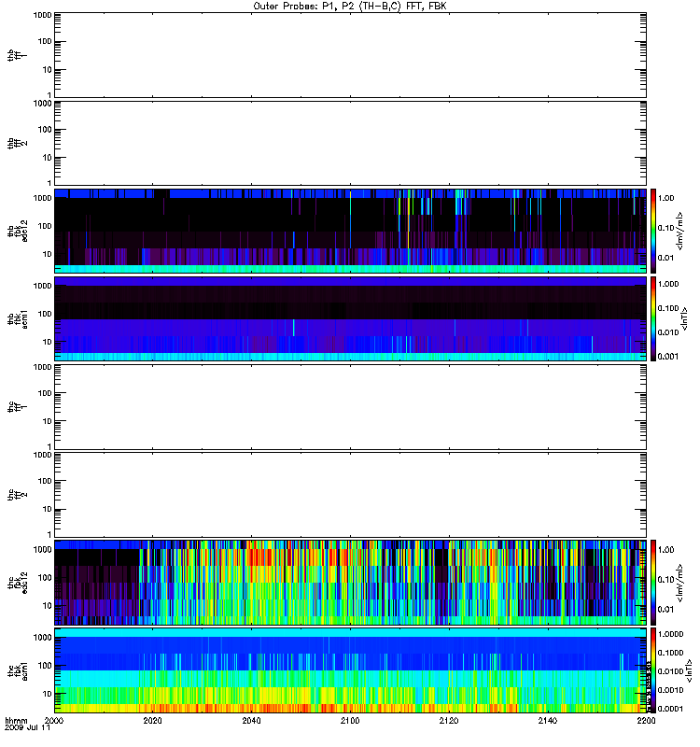Click '<|mV/m|>' units beside thb edc12 colorbar
The width and height of the screenshot is (700, 747).
pyautogui.click(x=680, y=231)
